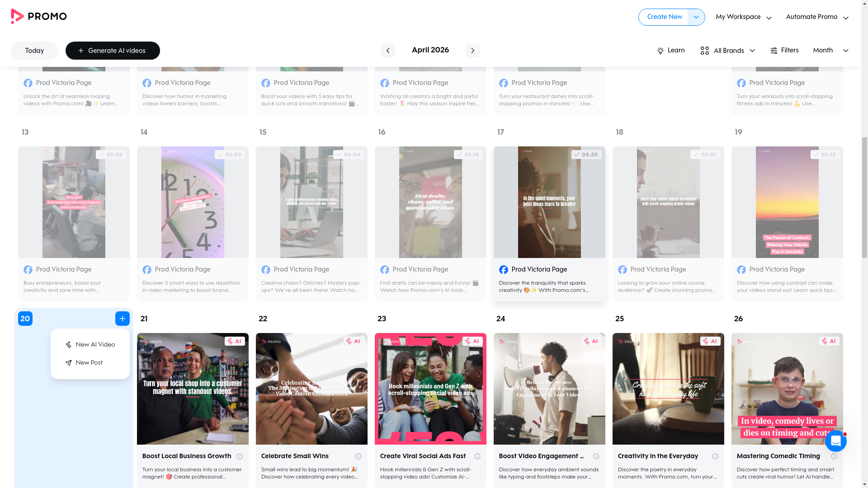Click the 05:20 scheduled checkmark badge

[x=586, y=155]
